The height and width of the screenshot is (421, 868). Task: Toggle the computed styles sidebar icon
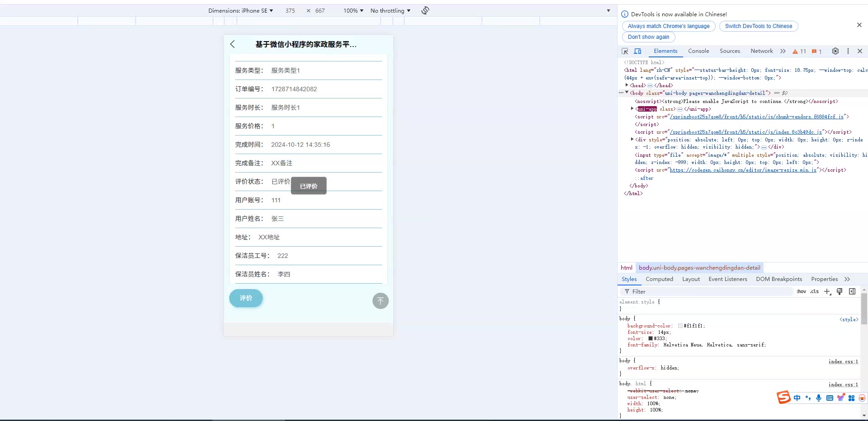852,292
